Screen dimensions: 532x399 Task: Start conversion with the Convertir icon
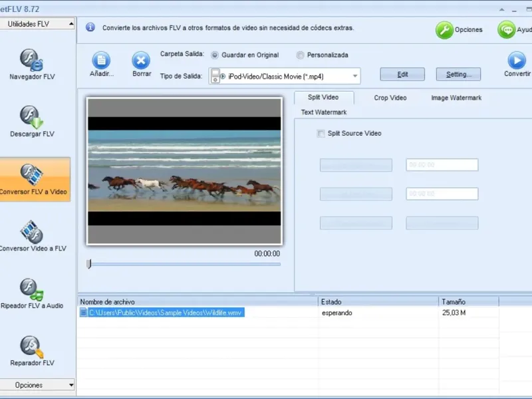pos(517,61)
